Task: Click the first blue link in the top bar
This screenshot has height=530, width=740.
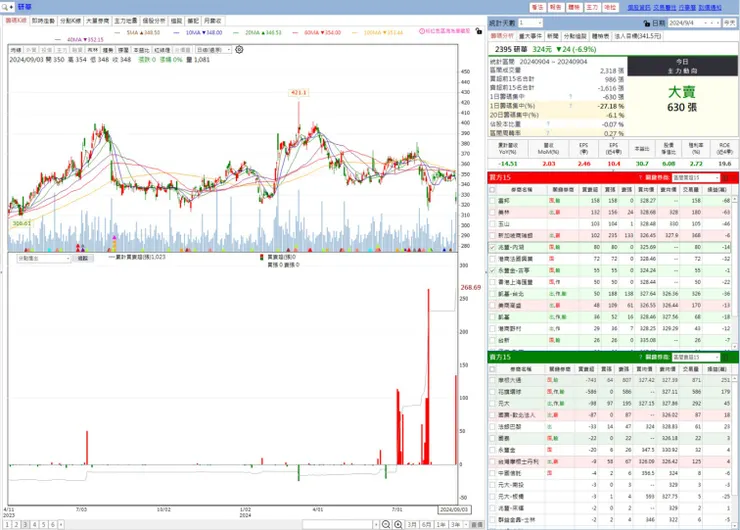Action: pyautogui.click(x=639, y=8)
